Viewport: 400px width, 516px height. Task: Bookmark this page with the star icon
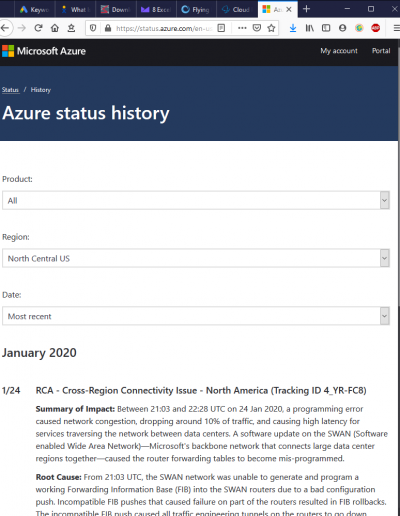click(271, 28)
